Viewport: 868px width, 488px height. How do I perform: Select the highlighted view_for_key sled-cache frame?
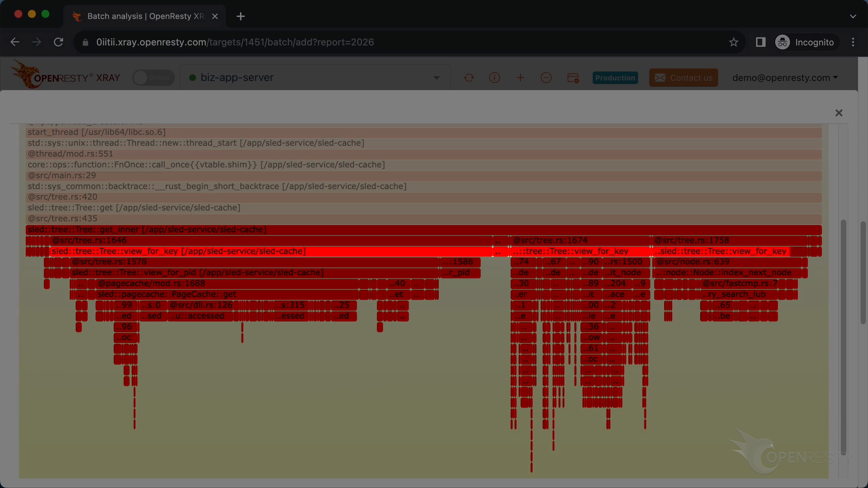271,251
